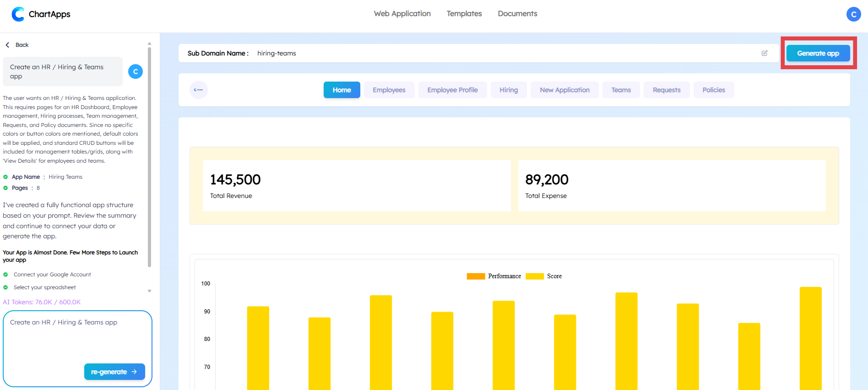Click the green check beside Pages
868x390 pixels.
pyautogui.click(x=5, y=188)
